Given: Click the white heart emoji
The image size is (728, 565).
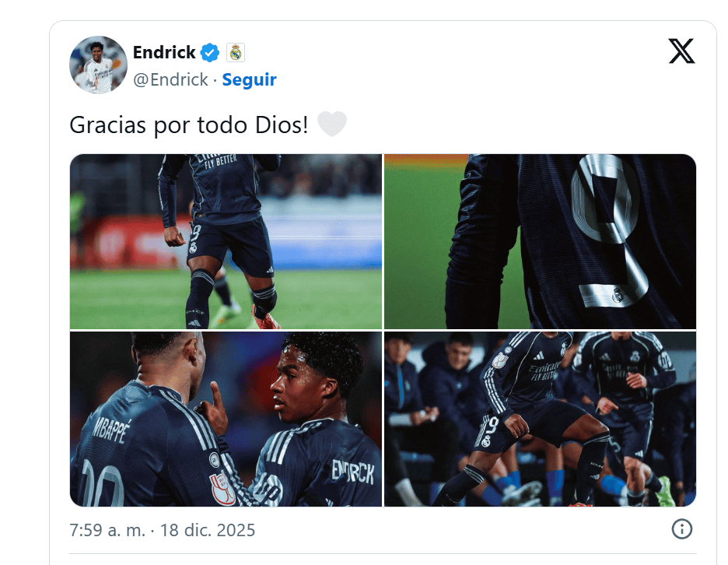Looking at the screenshot, I should coord(332,124).
